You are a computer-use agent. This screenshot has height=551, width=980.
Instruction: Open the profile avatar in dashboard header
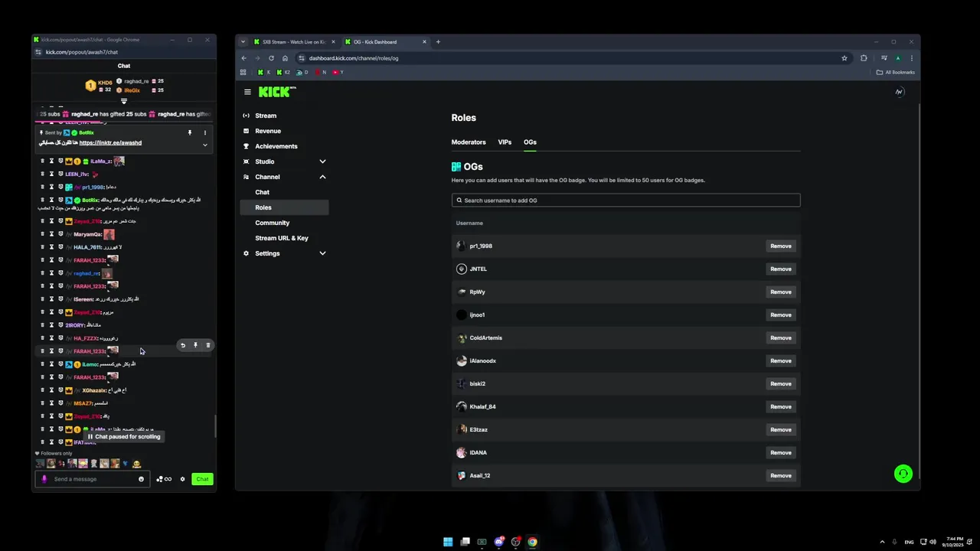coord(900,92)
